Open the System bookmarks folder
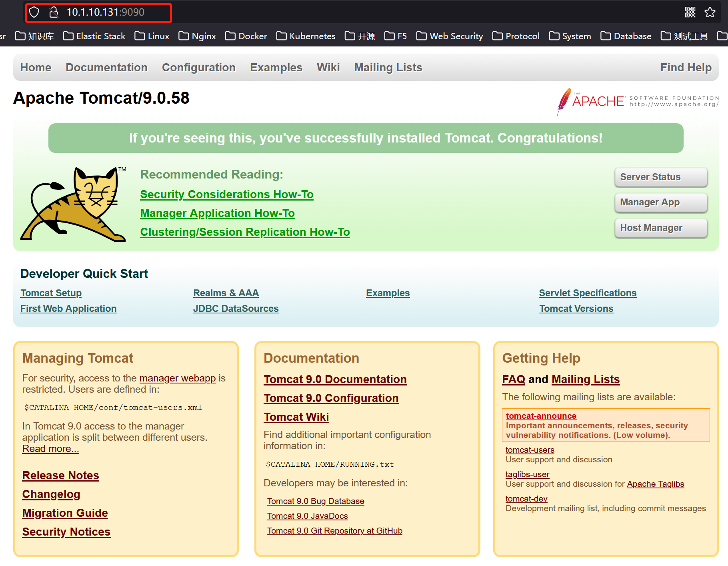The image size is (728, 566). (570, 36)
